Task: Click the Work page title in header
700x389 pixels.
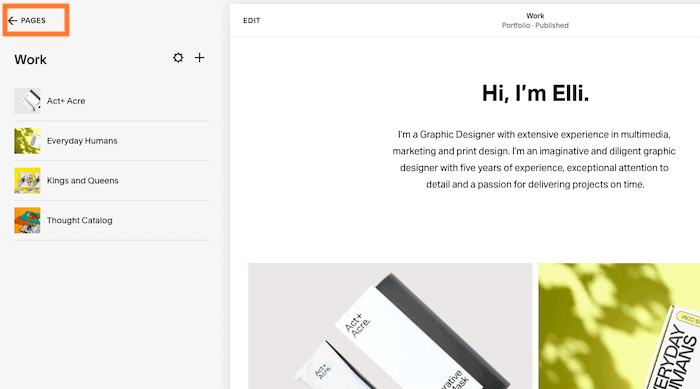Action: pyautogui.click(x=535, y=16)
